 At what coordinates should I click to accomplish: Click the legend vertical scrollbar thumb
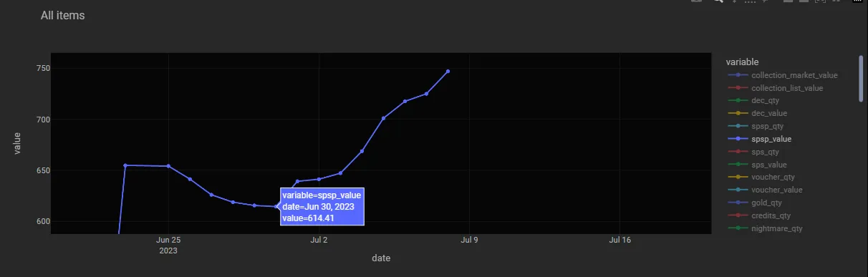861,78
